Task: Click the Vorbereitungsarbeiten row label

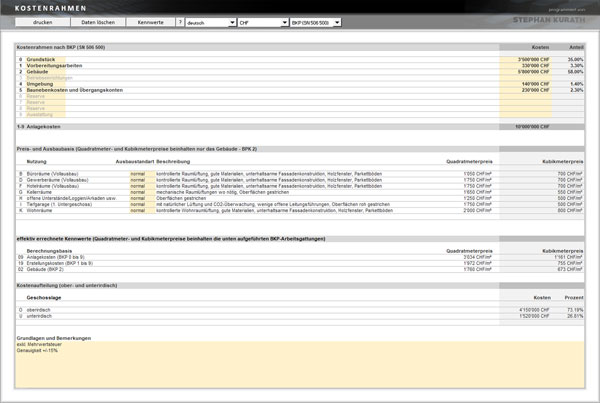Action: (x=54, y=65)
